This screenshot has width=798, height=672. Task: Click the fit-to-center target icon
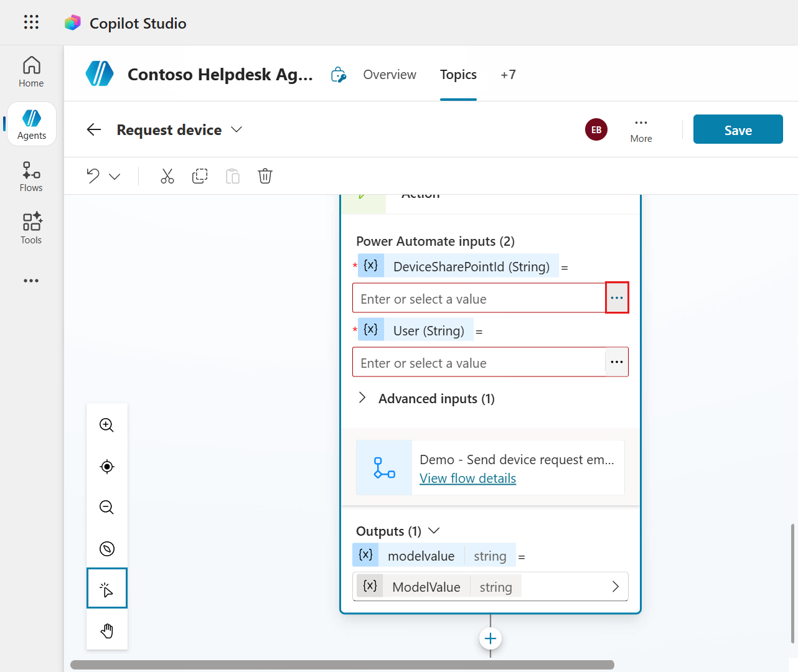click(106, 467)
